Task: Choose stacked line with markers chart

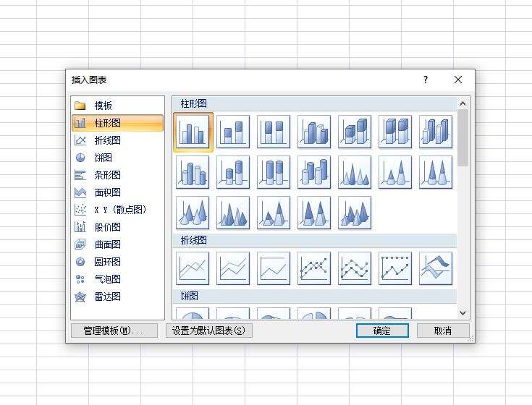Action: point(355,268)
